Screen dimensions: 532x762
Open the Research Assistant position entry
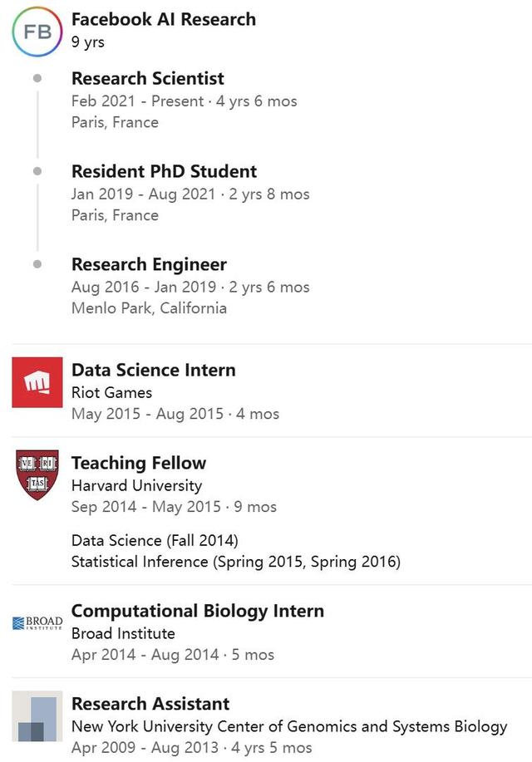click(150, 705)
